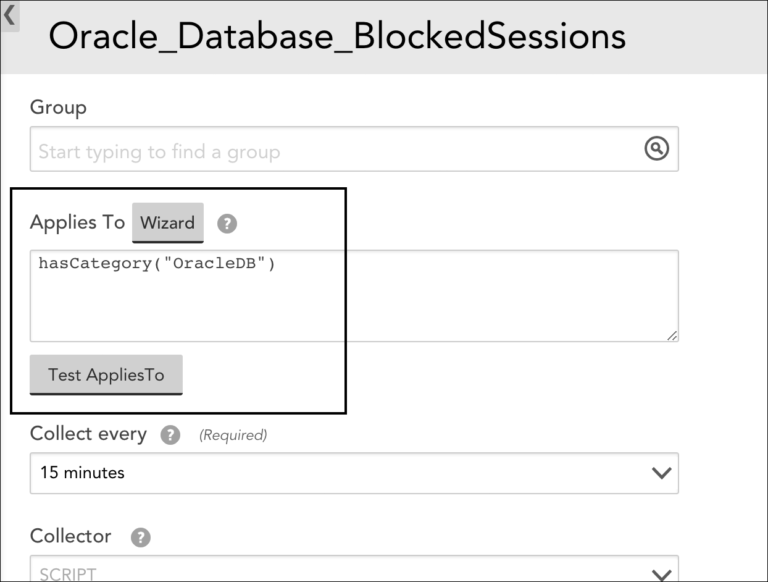Click the Collector label text
This screenshot has width=768, height=582.
pos(71,536)
